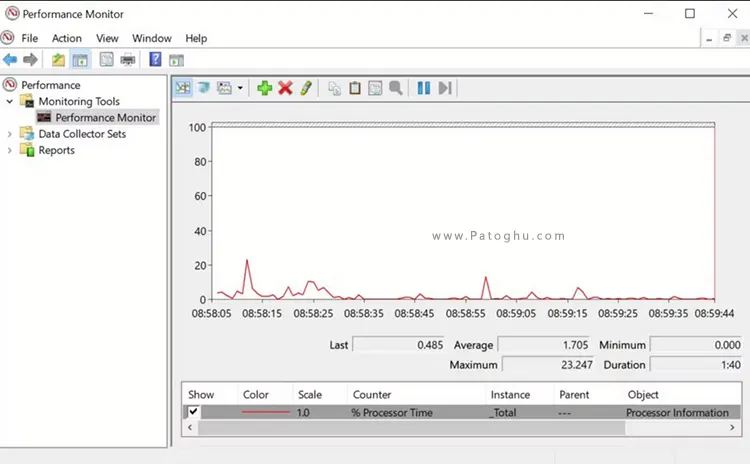750x464 pixels.
Task: Click the counter list scroll right arrow
Action: pos(732,427)
